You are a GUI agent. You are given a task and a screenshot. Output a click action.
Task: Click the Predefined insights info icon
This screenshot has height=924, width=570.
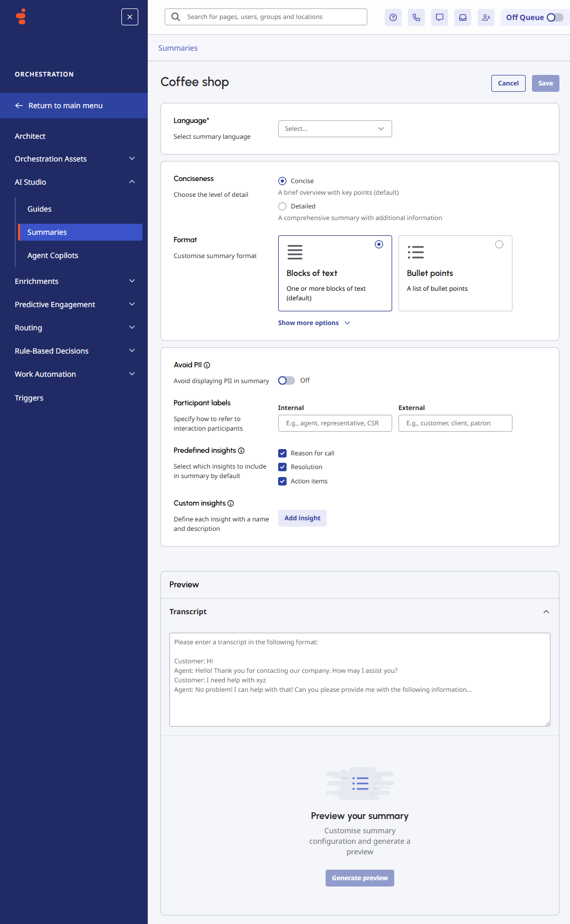tap(241, 451)
